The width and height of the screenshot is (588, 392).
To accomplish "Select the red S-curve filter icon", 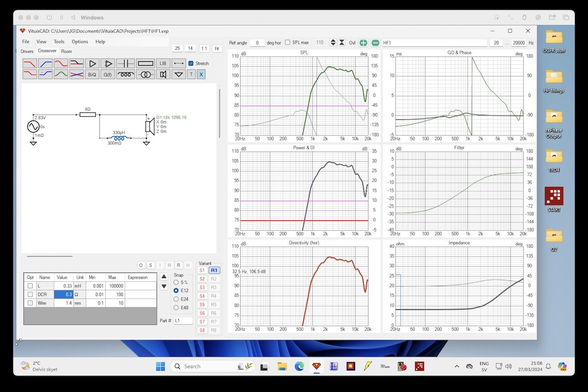I will (x=61, y=63).
